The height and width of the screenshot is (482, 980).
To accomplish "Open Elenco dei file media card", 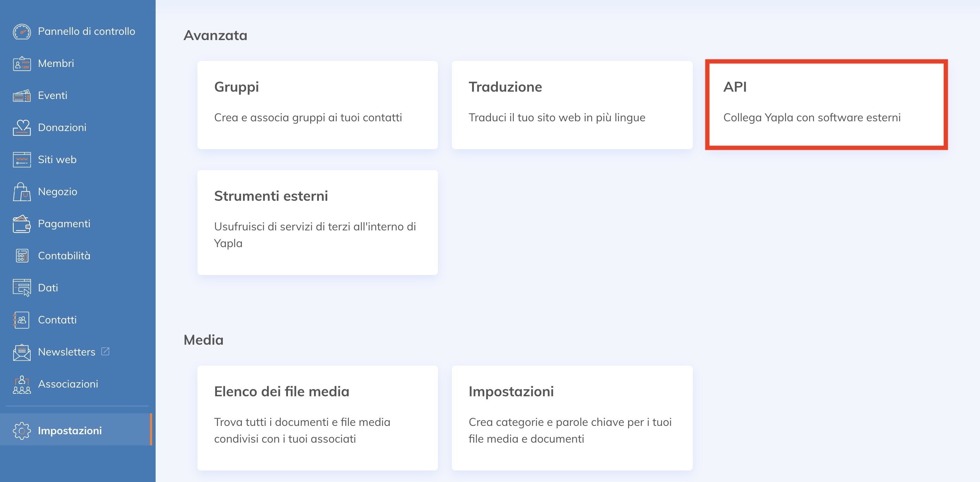I will (317, 418).
